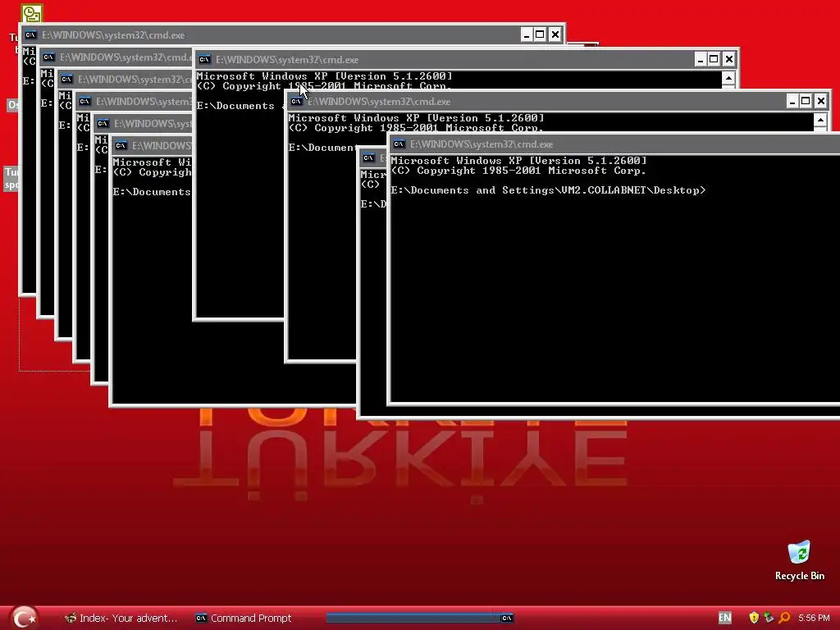Click cmd icon of window title cut at 'system3'
This screenshot has width=840, height=630.
pyautogui.click(x=84, y=101)
